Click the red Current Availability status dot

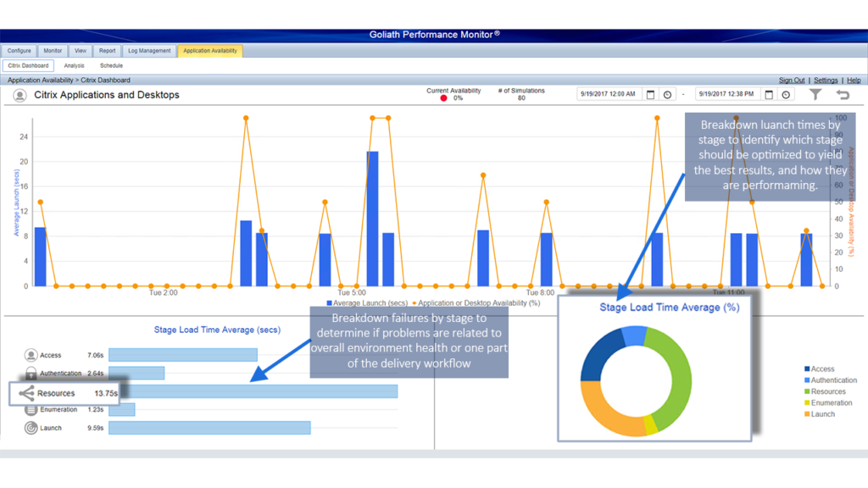coord(443,98)
